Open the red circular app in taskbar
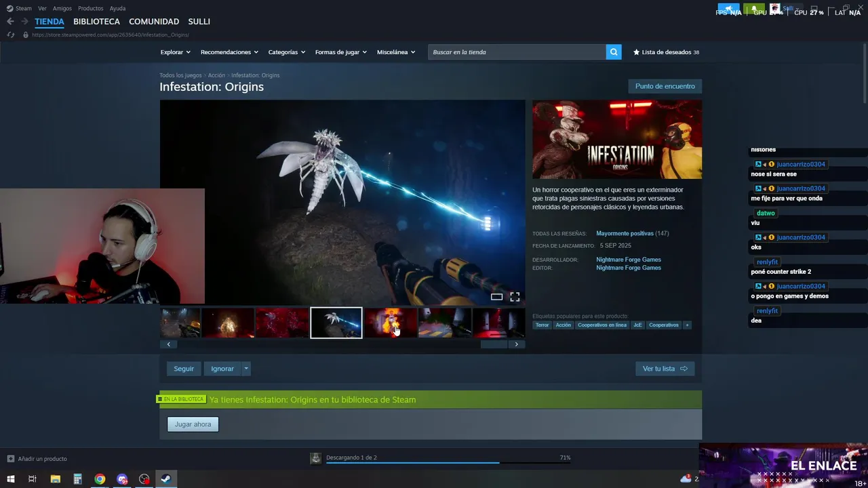868x488 pixels. [144, 479]
